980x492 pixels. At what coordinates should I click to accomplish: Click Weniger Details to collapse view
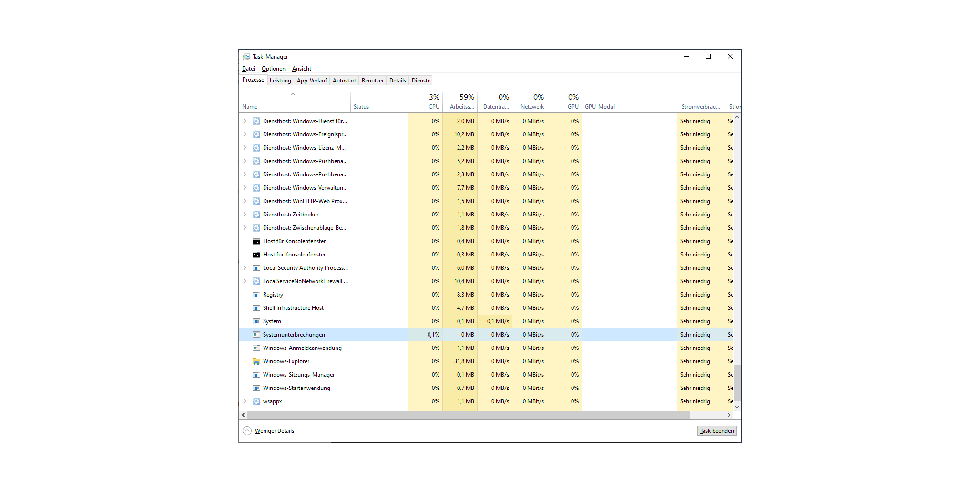(x=268, y=431)
